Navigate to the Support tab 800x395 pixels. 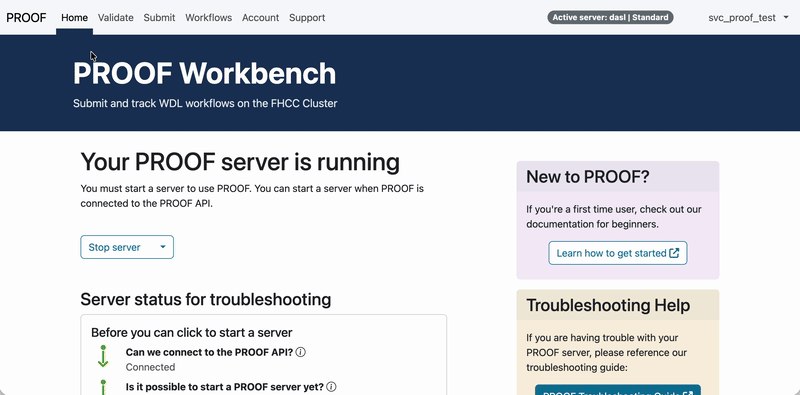tap(307, 17)
